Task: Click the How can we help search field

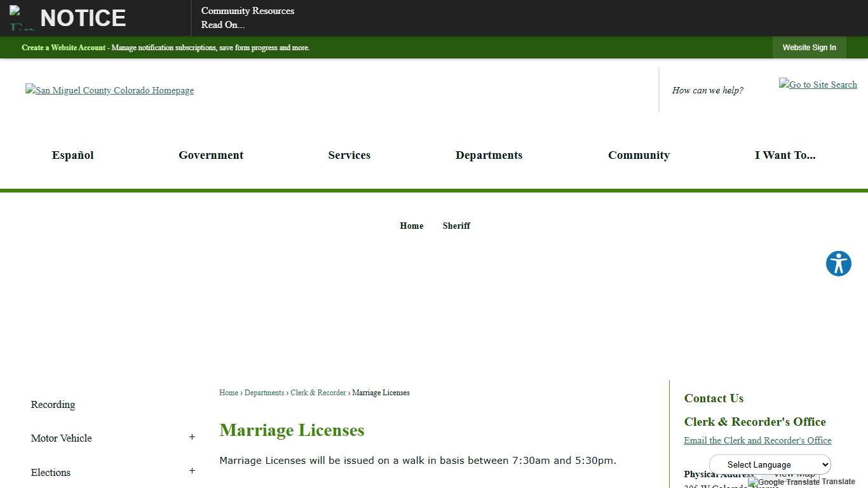Action: [x=707, y=90]
